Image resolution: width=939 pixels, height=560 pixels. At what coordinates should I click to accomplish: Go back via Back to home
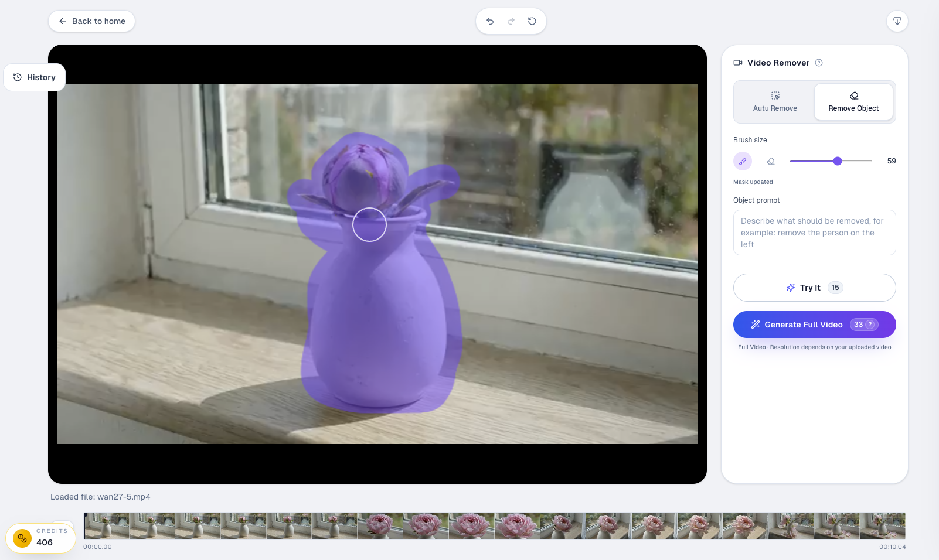click(x=91, y=21)
